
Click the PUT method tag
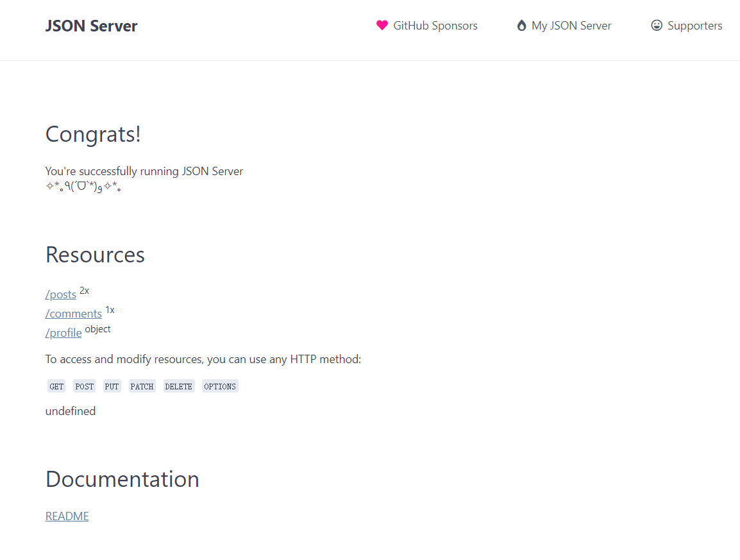(112, 386)
